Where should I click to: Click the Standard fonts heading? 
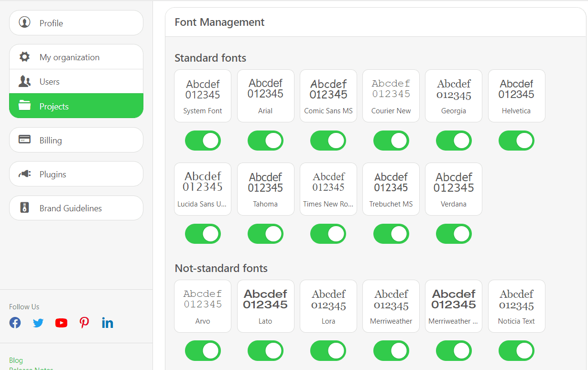pyautogui.click(x=210, y=58)
